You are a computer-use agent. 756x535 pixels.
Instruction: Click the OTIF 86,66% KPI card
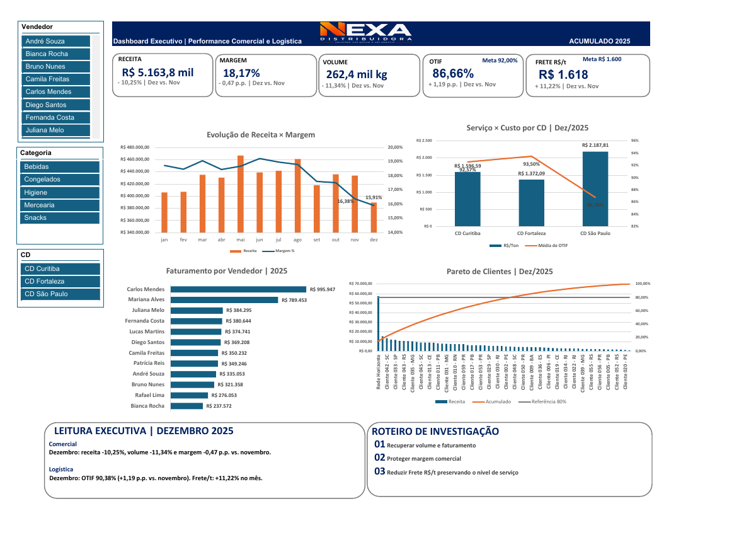473,75
